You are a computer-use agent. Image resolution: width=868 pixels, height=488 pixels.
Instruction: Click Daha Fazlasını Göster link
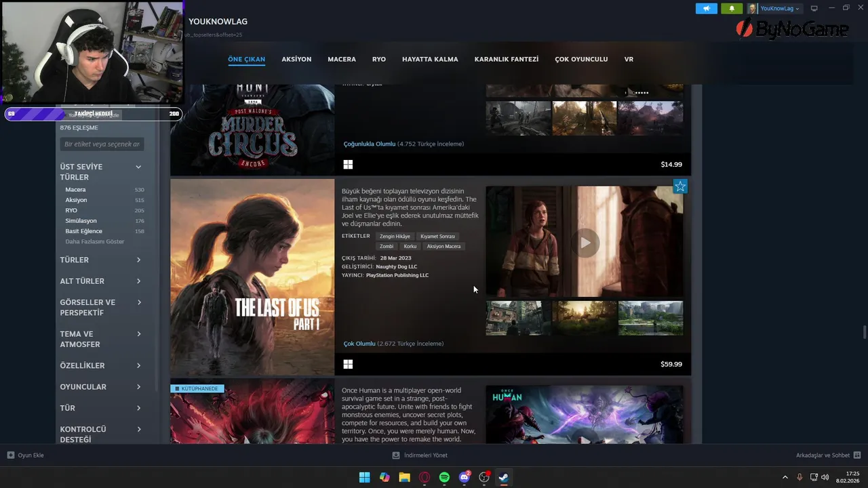pyautogui.click(x=95, y=241)
